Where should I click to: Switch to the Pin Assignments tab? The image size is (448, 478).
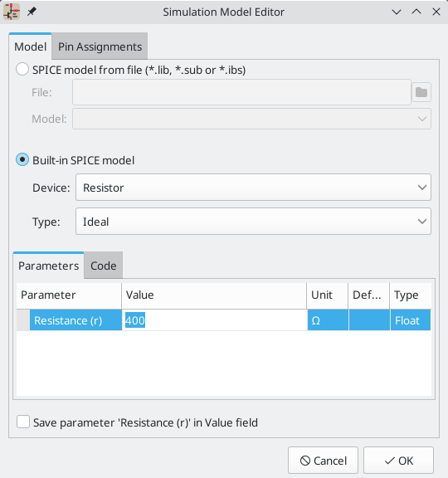tap(100, 46)
